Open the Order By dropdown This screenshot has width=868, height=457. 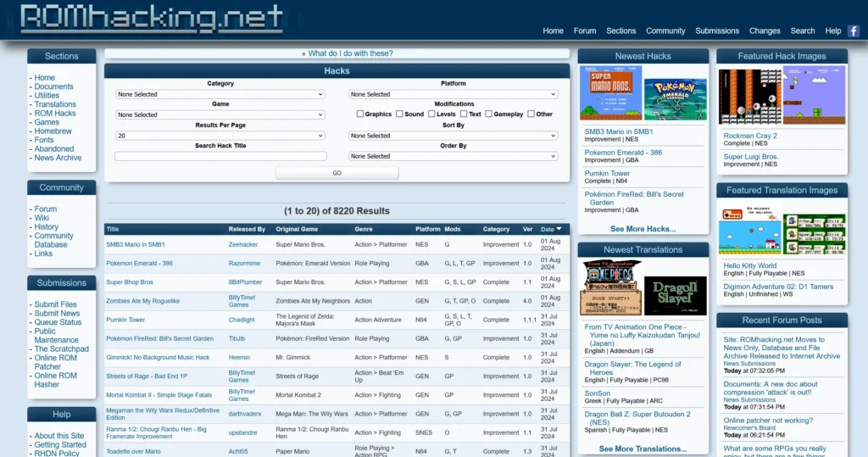click(x=453, y=156)
